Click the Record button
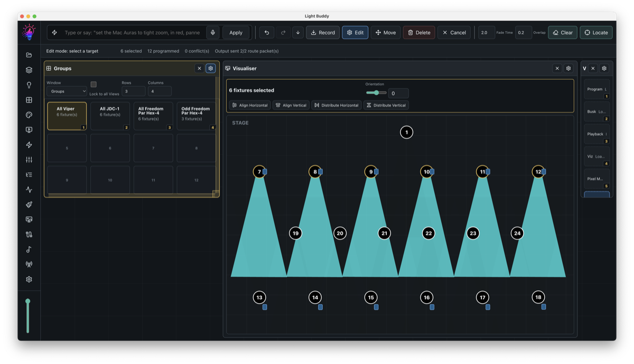The height and width of the screenshot is (364, 634). point(323,32)
